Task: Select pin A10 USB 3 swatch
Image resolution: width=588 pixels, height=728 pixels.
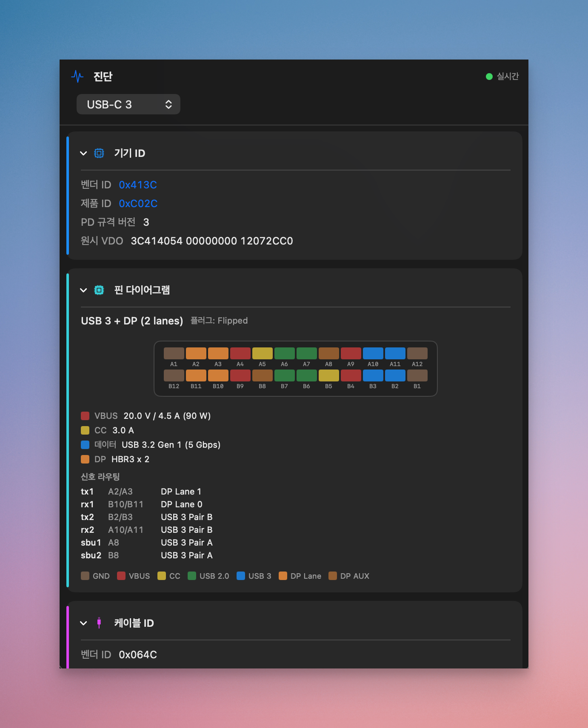Action: (x=373, y=353)
